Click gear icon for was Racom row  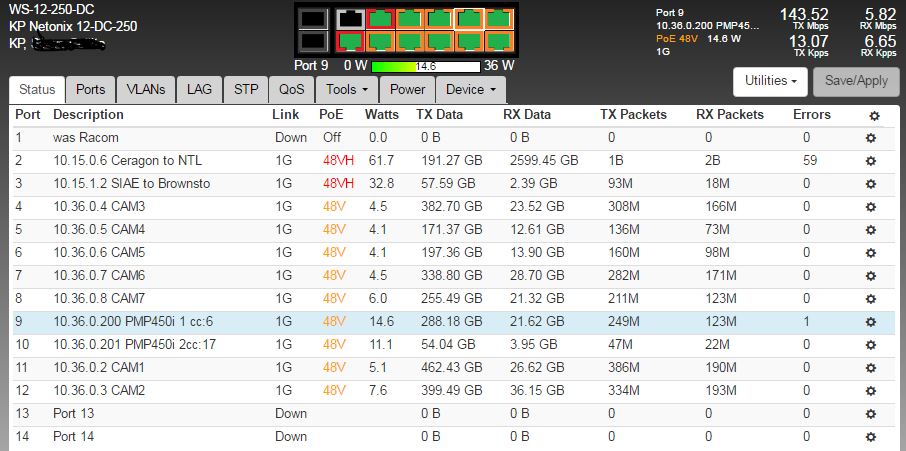[870, 137]
